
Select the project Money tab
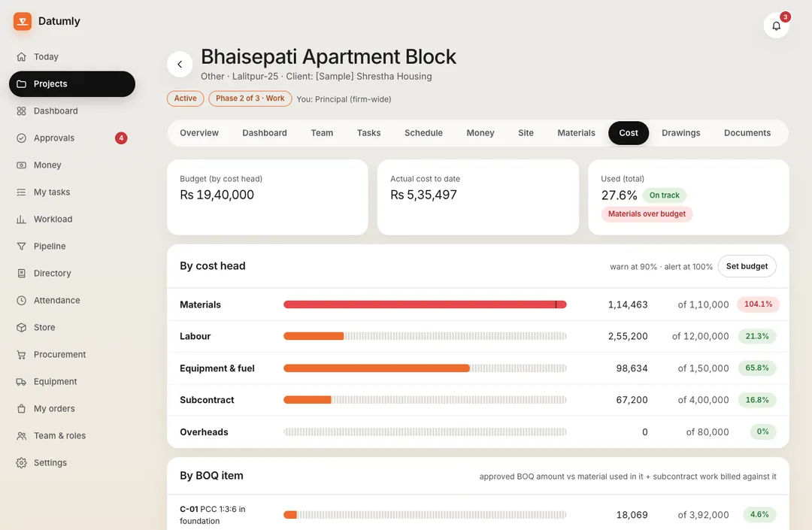coord(480,133)
